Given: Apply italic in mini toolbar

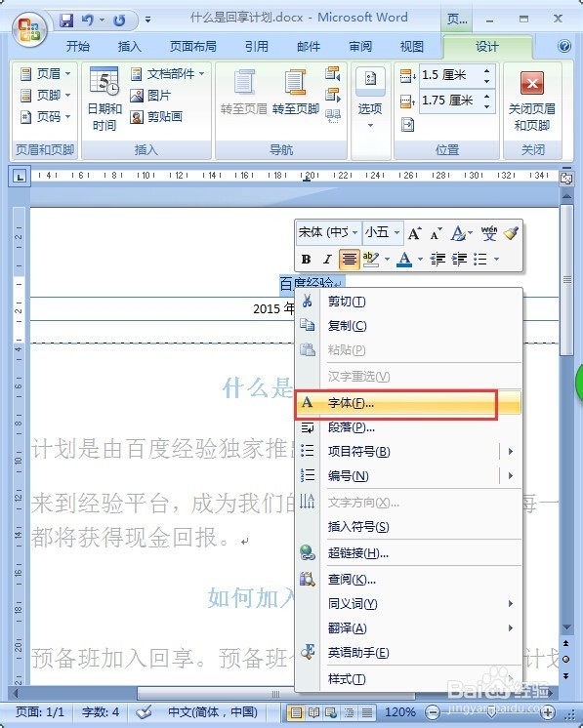Looking at the screenshot, I should coord(327,259).
